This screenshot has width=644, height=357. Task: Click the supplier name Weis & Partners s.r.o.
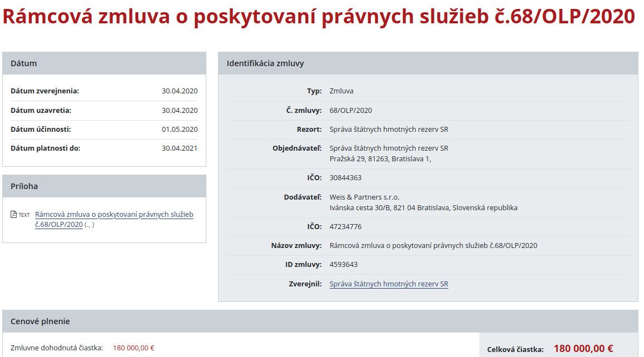[364, 197]
